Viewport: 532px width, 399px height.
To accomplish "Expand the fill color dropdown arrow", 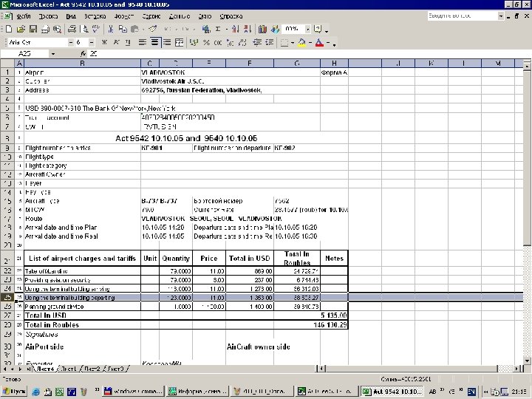I will click(310, 43).
